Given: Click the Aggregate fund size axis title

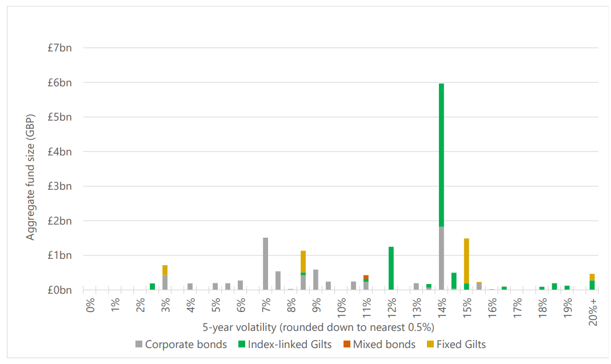Looking at the screenshot, I should click(30, 177).
